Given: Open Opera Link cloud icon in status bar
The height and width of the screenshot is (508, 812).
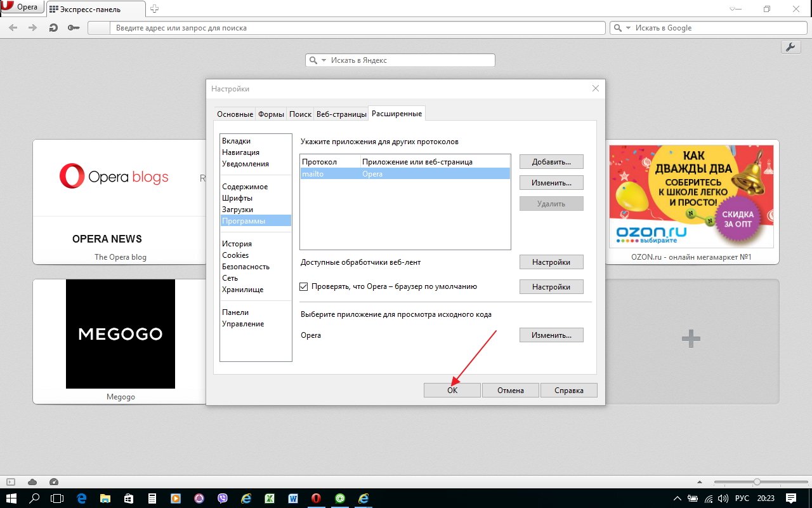Looking at the screenshot, I should pyautogui.click(x=32, y=482).
